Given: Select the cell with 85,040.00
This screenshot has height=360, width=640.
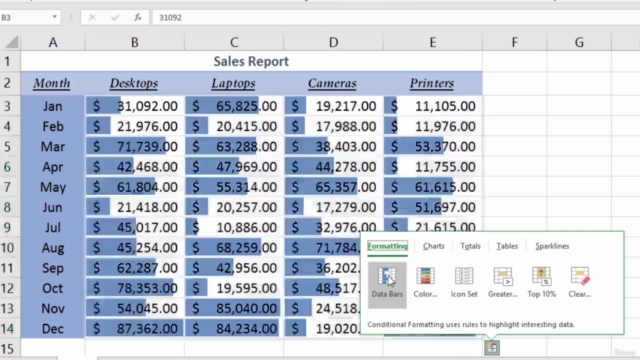Looking at the screenshot, I should pyautogui.click(x=234, y=308).
